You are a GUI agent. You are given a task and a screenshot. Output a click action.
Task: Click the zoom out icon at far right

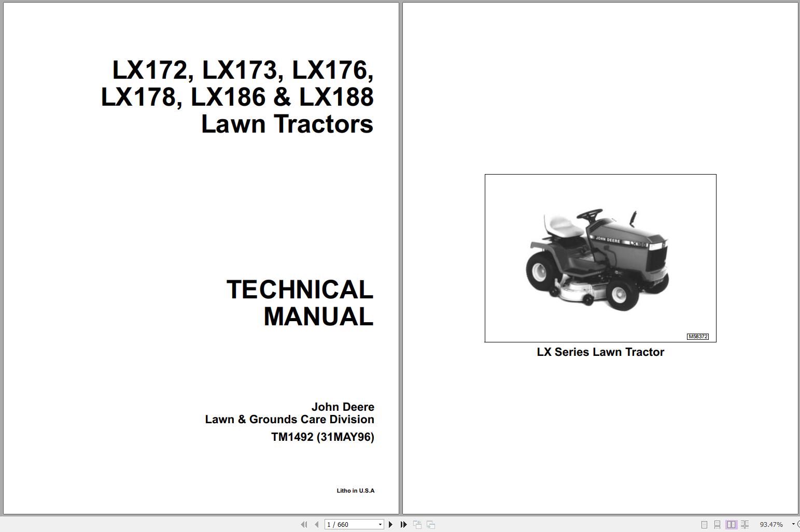click(x=799, y=524)
